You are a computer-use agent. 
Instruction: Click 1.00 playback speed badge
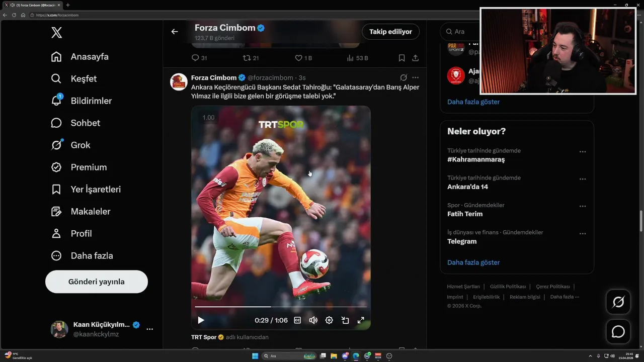[x=208, y=118]
